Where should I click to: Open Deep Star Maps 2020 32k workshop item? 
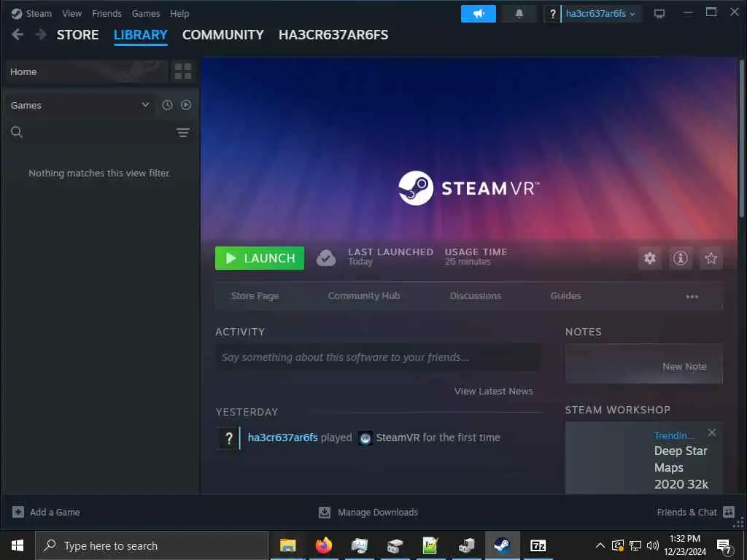click(x=681, y=467)
